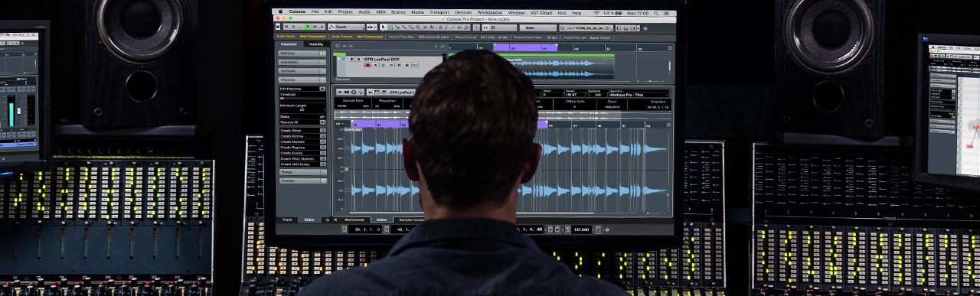Activate the Edit Hitpoints tool
Image resolution: width=980 pixels, height=296 pixels.
coord(322,89)
